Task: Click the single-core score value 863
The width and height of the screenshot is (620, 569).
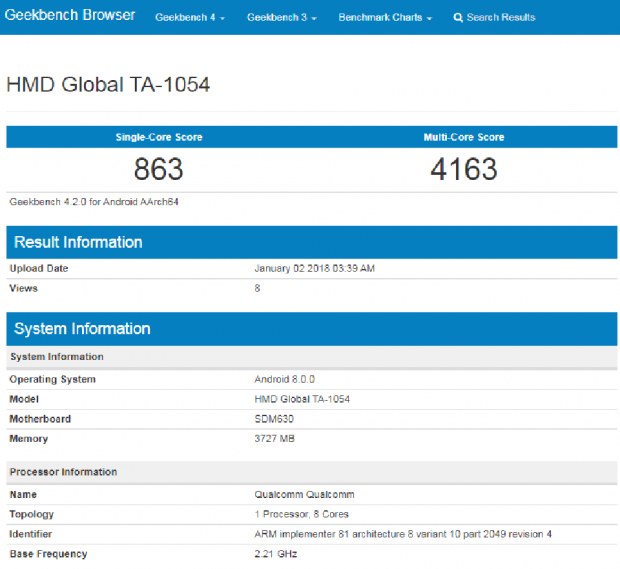Action: tap(159, 169)
